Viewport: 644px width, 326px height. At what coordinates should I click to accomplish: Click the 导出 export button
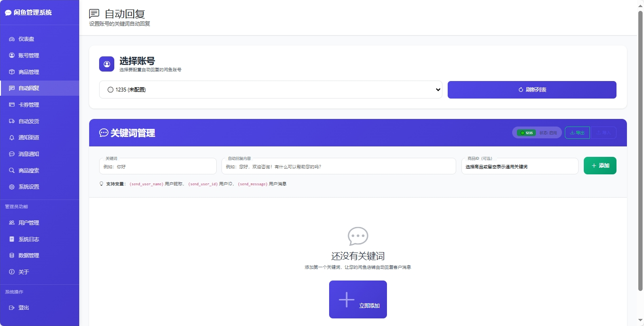pyautogui.click(x=577, y=133)
